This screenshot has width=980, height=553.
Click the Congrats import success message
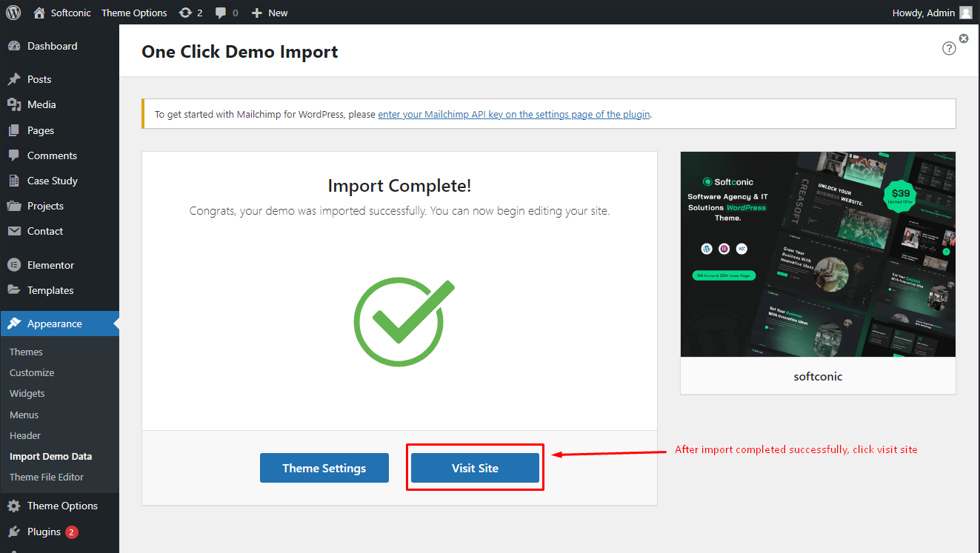coord(399,211)
